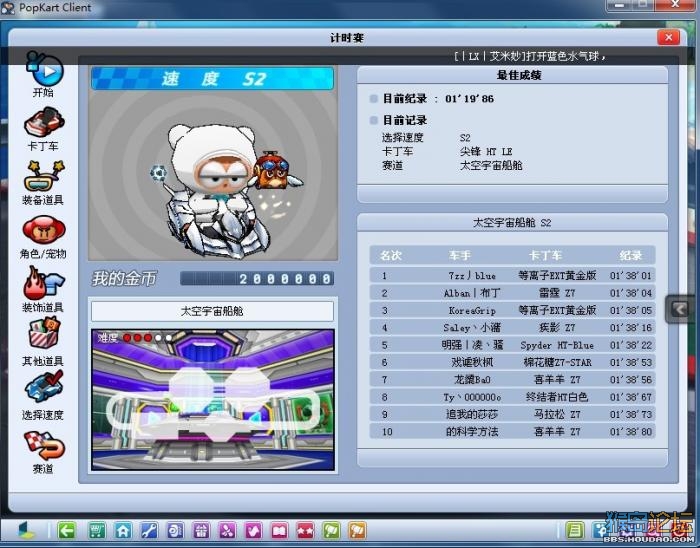Select rank 8 row Ty丶000000o
Viewport: 700px width, 548px height.
click(x=512, y=397)
